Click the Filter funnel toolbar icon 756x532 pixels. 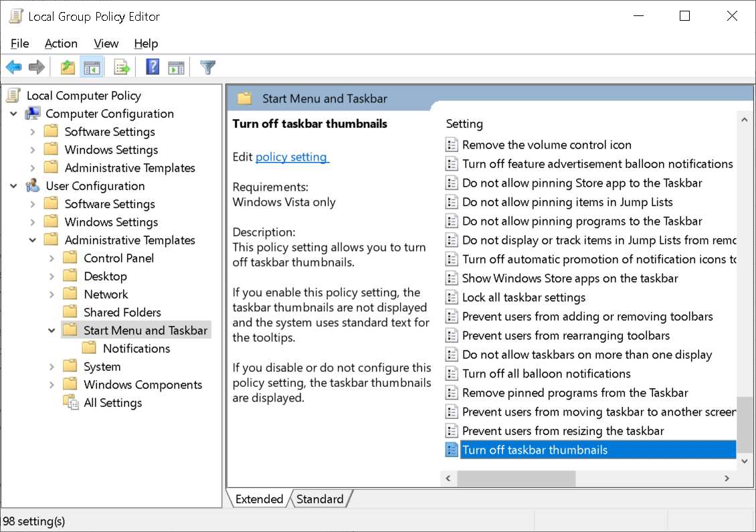tap(208, 67)
